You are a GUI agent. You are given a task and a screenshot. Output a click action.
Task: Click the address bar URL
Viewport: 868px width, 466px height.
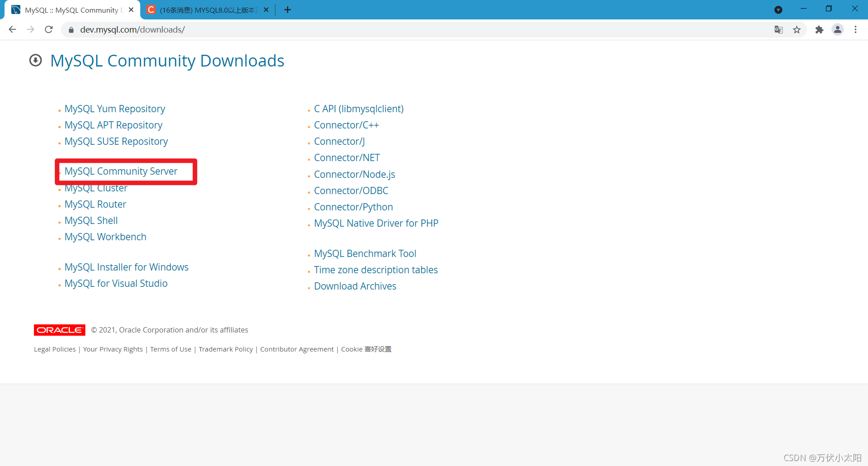(132, 30)
